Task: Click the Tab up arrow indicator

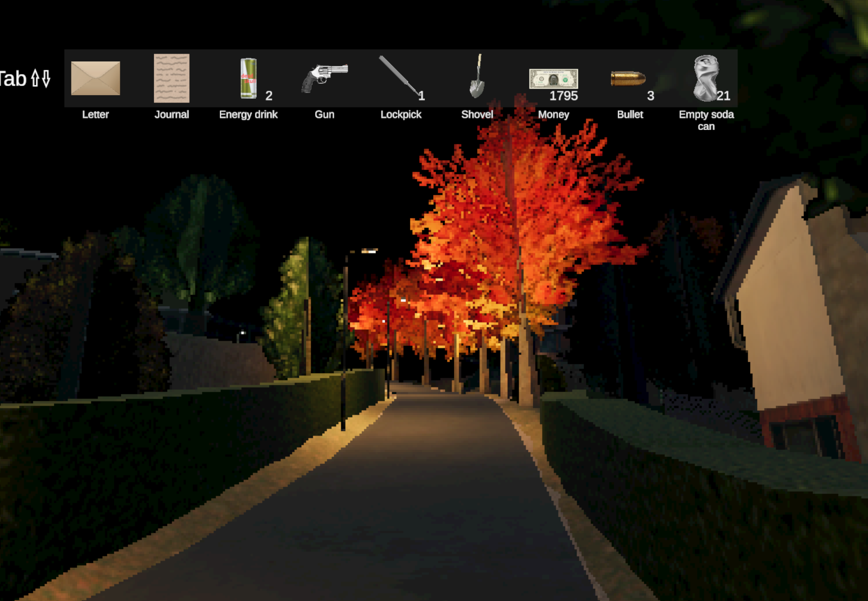Action: 35,78
